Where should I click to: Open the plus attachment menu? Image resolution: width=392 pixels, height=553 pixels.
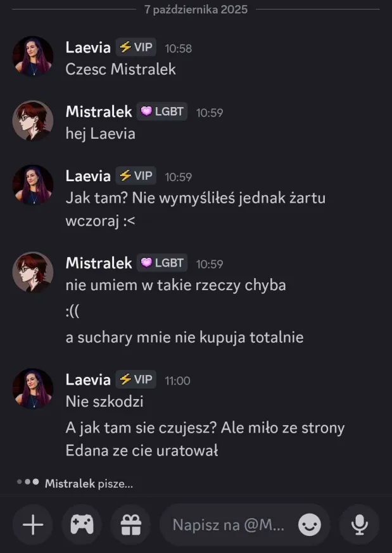[33, 524]
